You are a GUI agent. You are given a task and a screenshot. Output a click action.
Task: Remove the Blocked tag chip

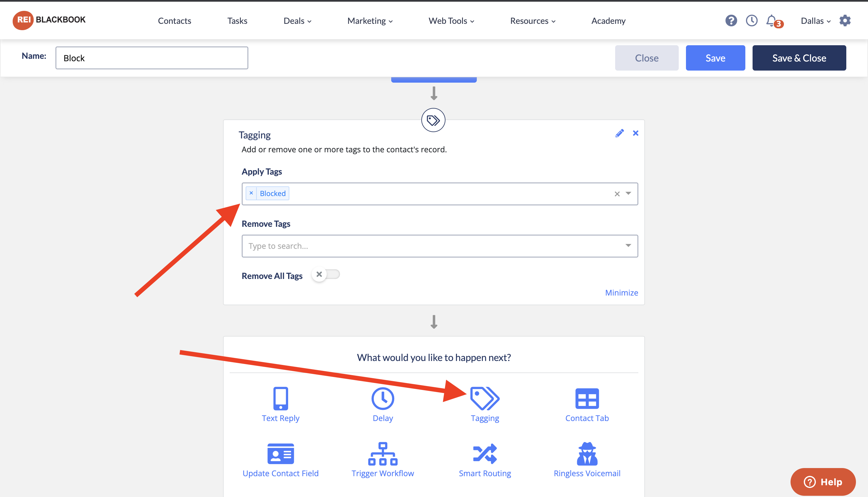coord(251,193)
